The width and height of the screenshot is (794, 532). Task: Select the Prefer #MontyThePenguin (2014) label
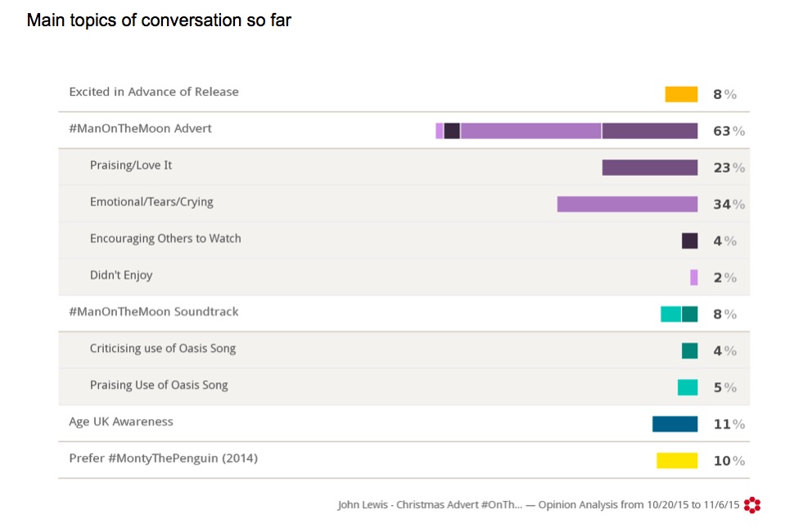(163, 458)
